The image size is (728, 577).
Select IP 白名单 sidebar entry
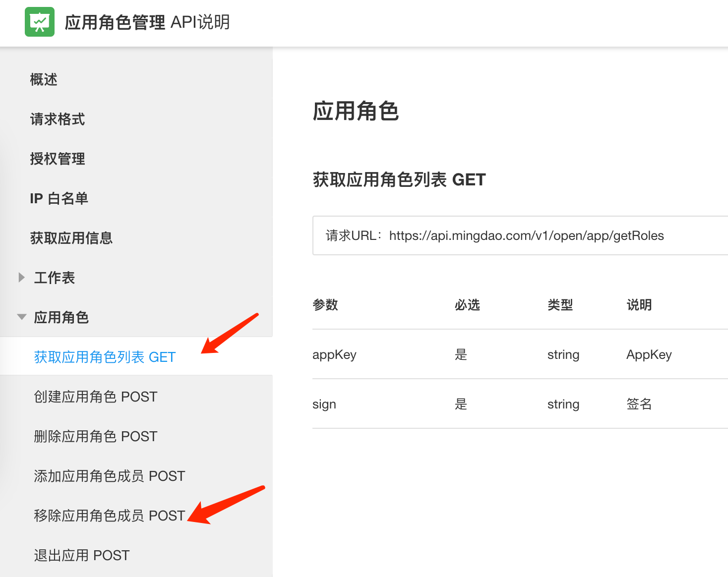tap(59, 198)
